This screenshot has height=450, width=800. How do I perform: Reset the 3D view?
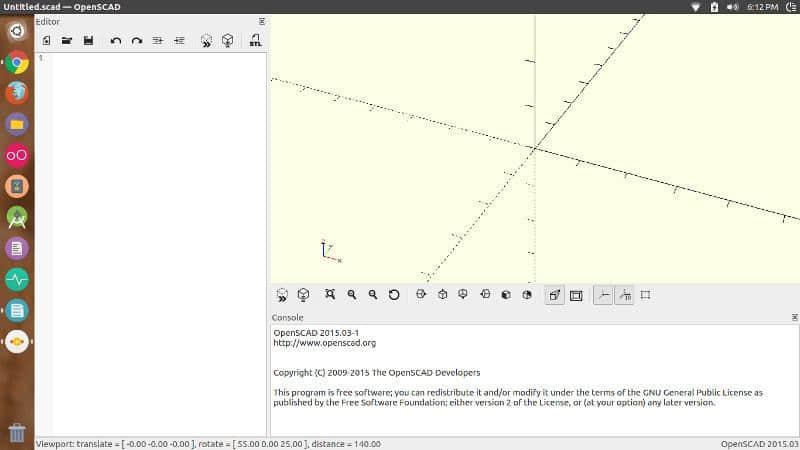click(x=394, y=295)
